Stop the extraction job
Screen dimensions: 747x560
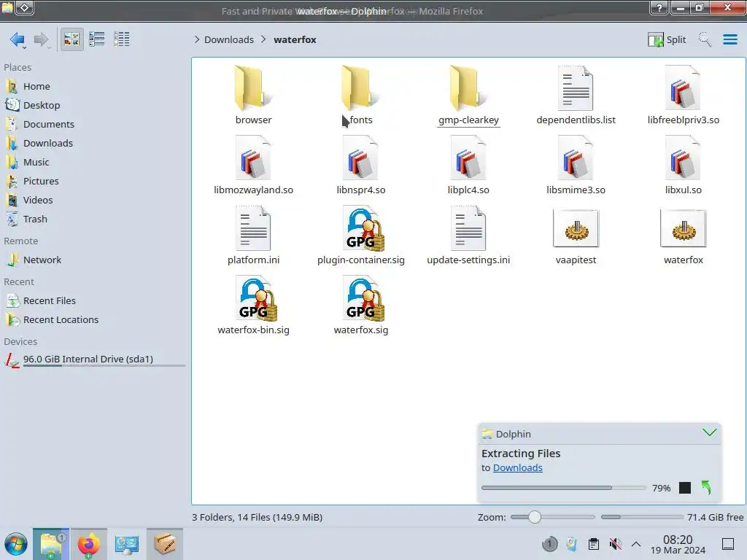tap(684, 488)
